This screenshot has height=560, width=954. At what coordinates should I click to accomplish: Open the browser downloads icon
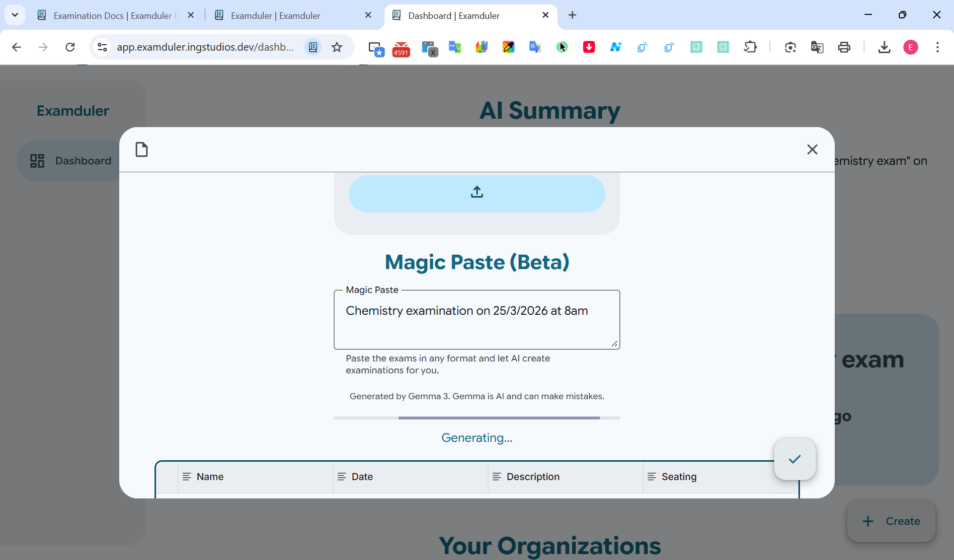point(884,47)
